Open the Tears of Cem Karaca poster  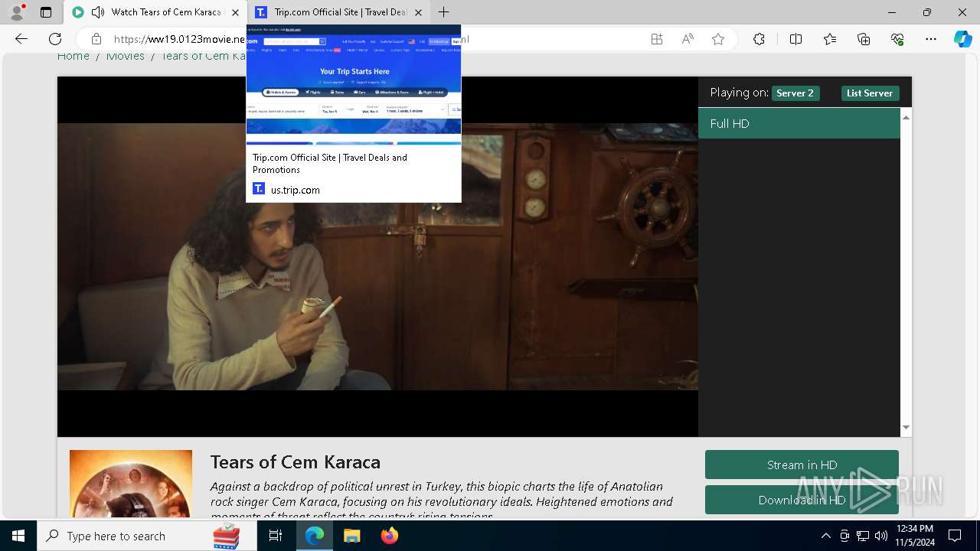pos(131,484)
